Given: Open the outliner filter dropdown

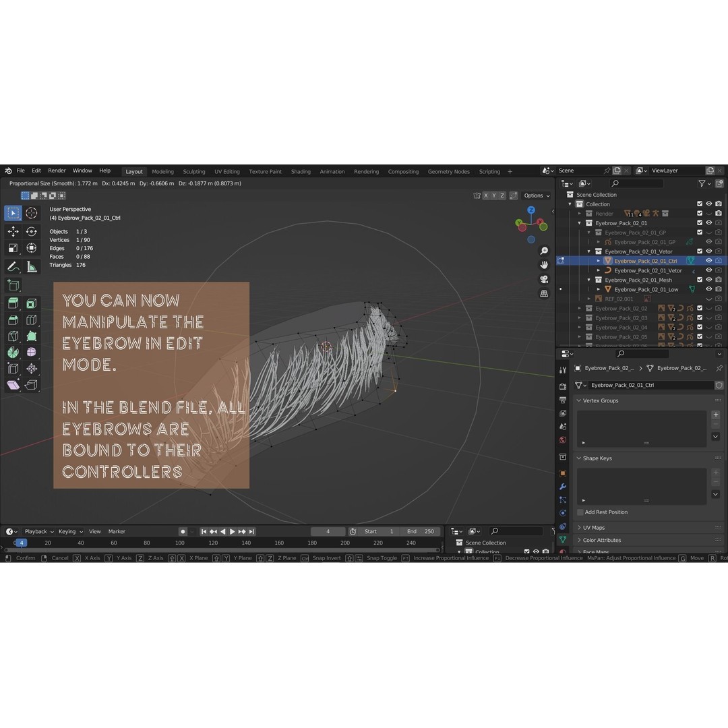Looking at the screenshot, I should [x=704, y=183].
